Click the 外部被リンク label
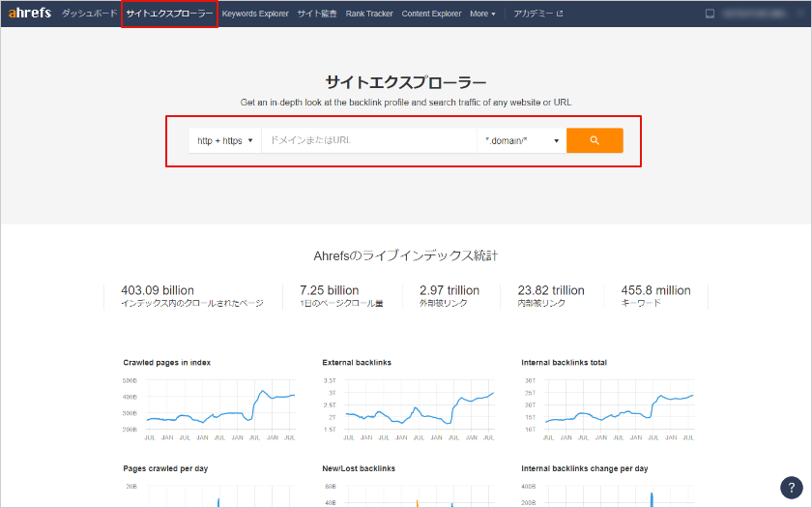This screenshot has height=508, width=812. (x=444, y=303)
